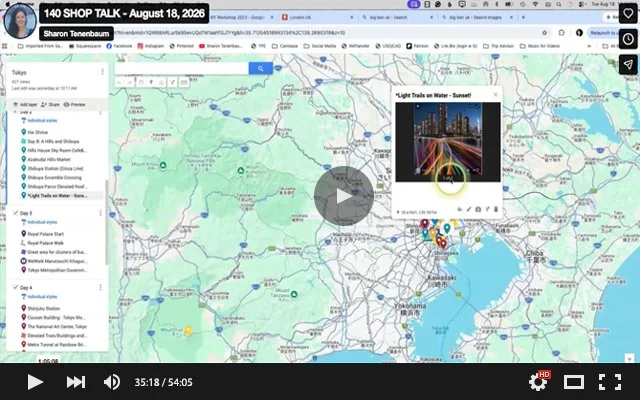
Task: Bookmark page with the browser star icon
Action: pyautogui.click(x=544, y=33)
